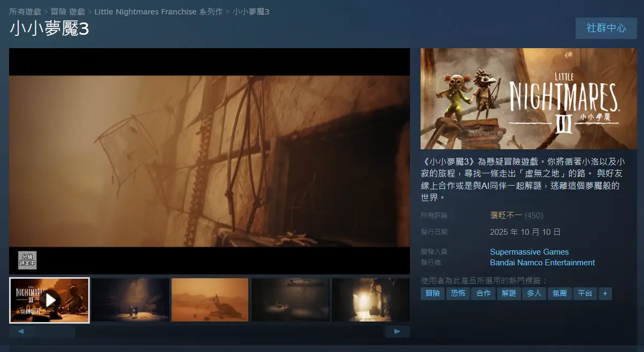The image size is (644, 352).
Task: Open the 社群中心 community hub
Action: pos(606,28)
